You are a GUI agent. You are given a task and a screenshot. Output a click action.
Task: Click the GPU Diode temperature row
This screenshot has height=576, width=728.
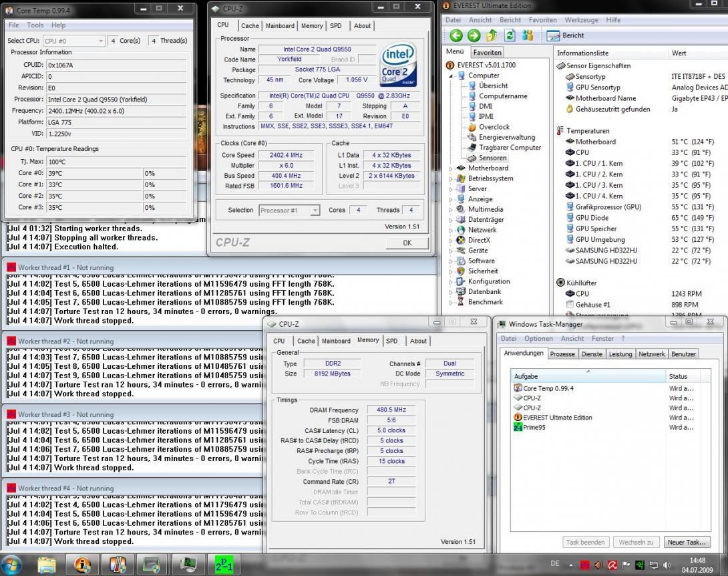(x=642, y=218)
